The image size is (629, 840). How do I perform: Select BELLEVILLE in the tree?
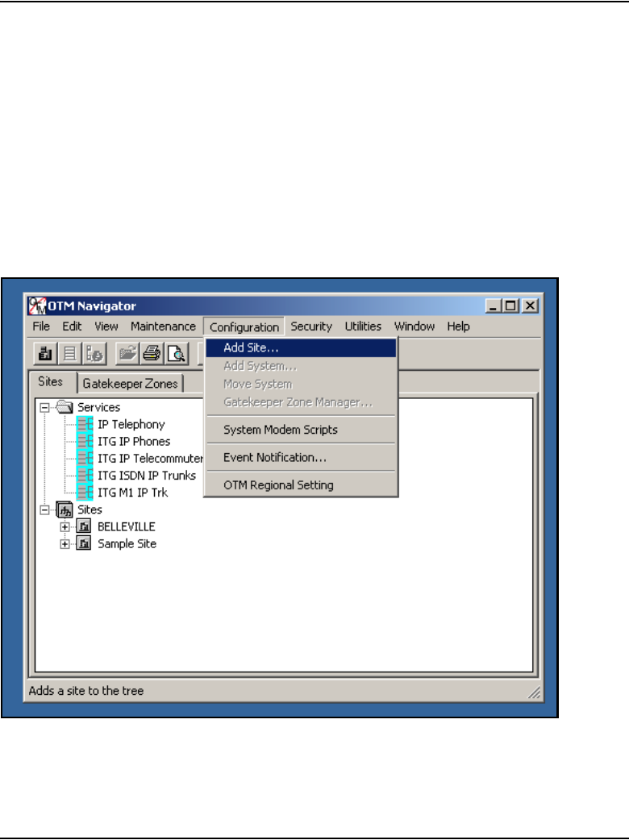tap(127, 527)
